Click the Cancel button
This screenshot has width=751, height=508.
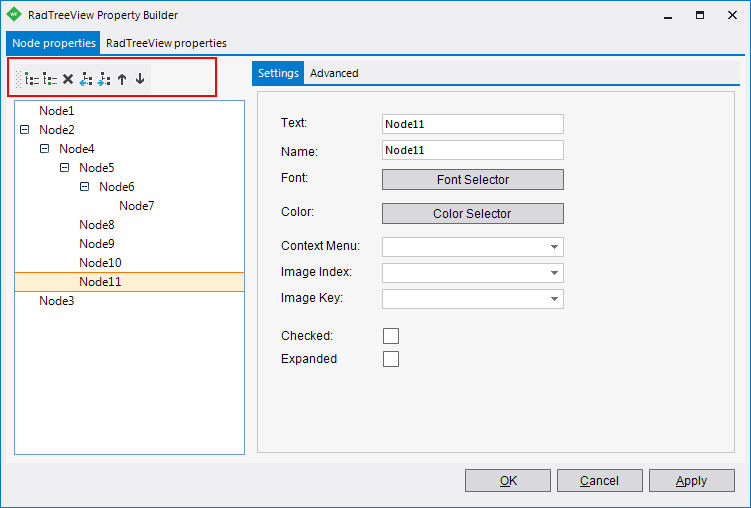[600, 480]
